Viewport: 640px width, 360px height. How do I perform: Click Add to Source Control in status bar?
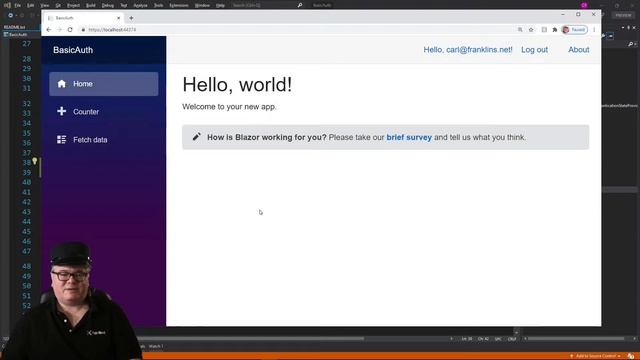pyautogui.click(x=595, y=356)
